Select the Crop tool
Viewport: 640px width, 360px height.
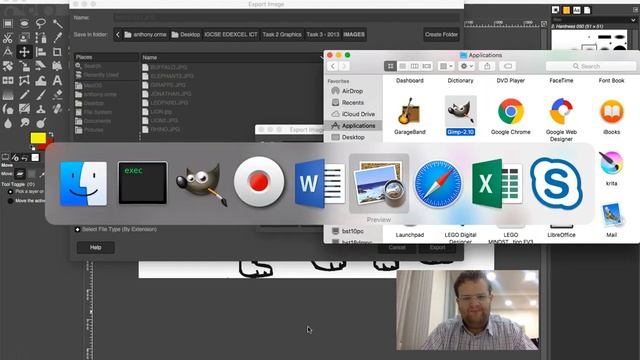[x=57, y=52]
